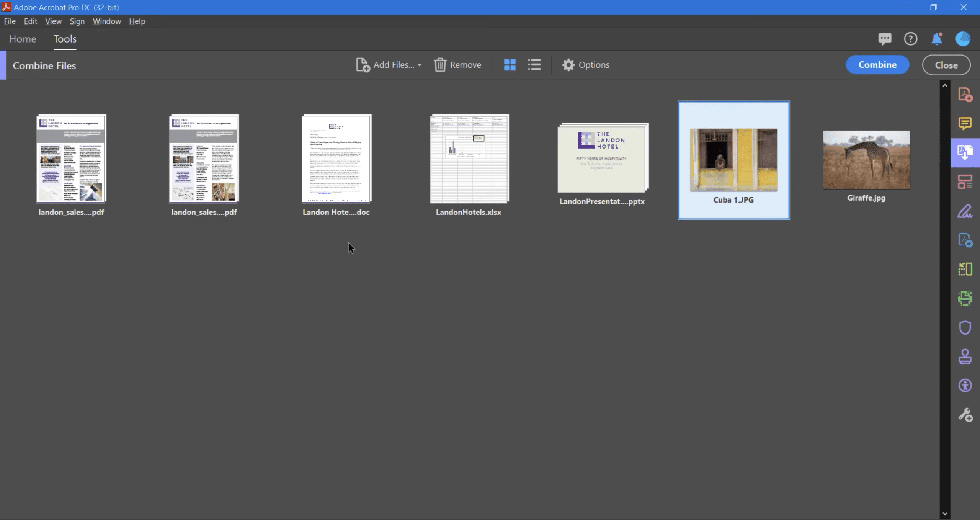
Task: Switch to the Home tab
Action: (x=23, y=39)
